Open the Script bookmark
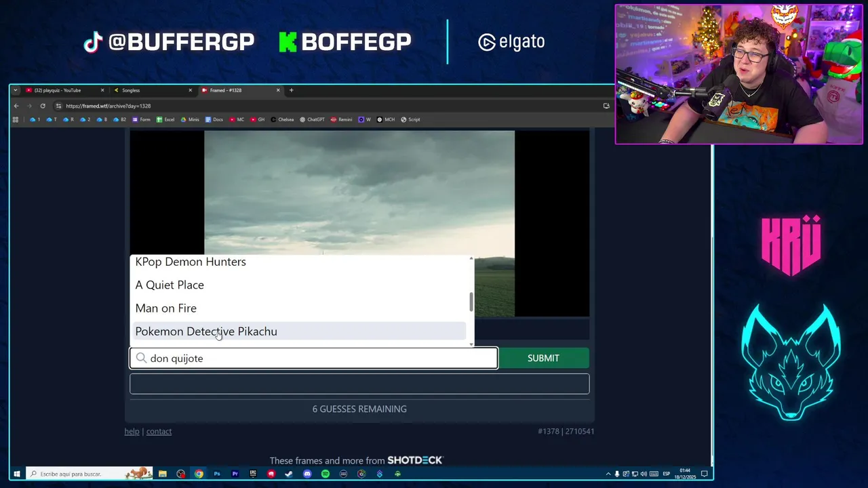The image size is (868, 488). (410, 119)
